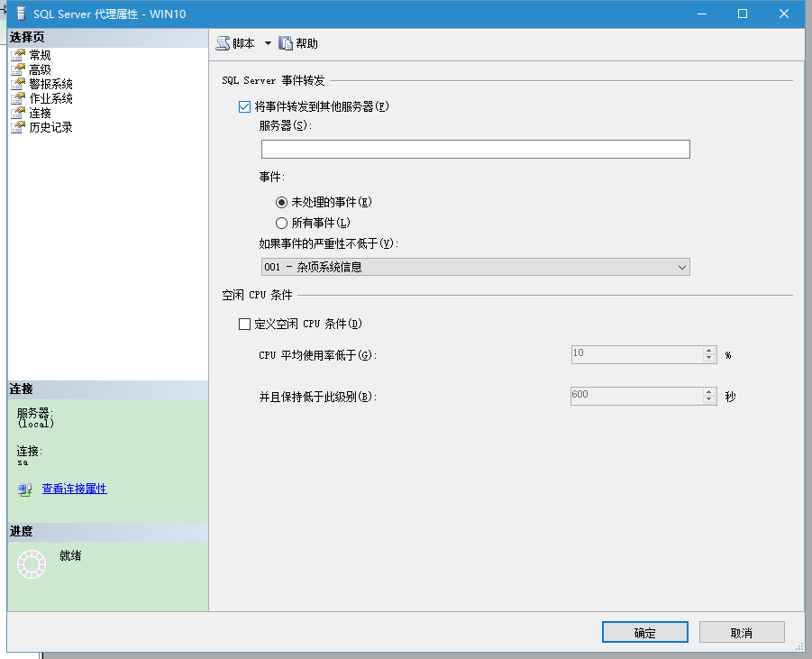The width and height of the screenshot is (812, 659).
Task: Click the 帮助 help toolbar icon
Action: pos(286,43)
